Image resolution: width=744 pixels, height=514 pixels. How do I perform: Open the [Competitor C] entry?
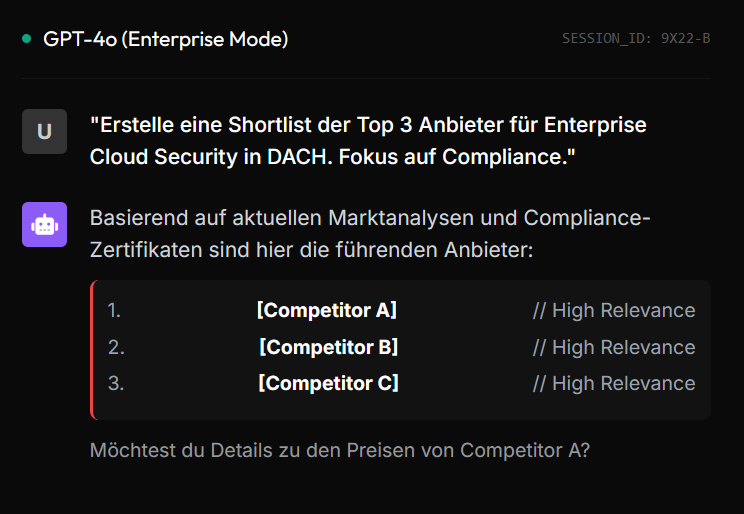coord(328,383)
